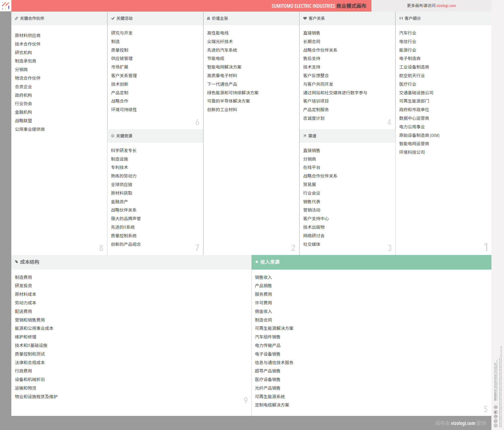504x430 pixels.
Task: Click the tag icon beside 成本结构
Action: [x=16, y=262]
